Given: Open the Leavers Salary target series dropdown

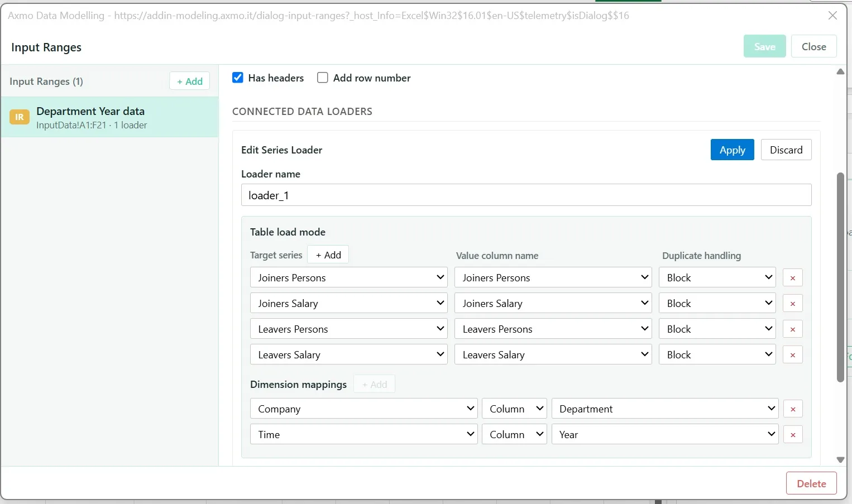Looking at the screenshot, I should tap(349, 354).
